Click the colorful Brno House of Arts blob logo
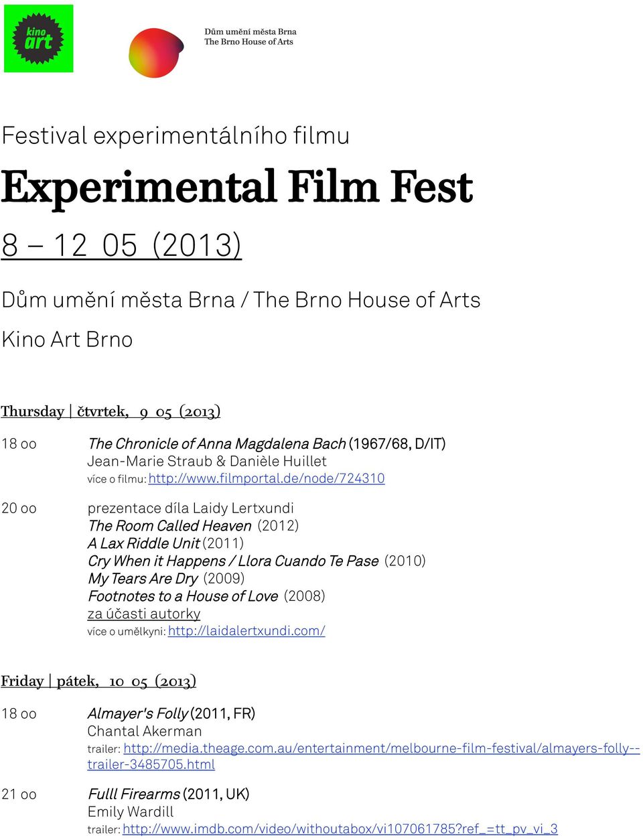The image size is (643, 840). [156, 52]
